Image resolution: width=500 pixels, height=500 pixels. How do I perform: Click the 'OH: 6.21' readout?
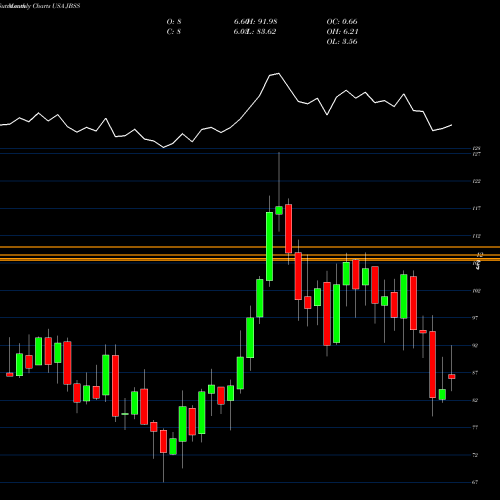pos(342,32)
